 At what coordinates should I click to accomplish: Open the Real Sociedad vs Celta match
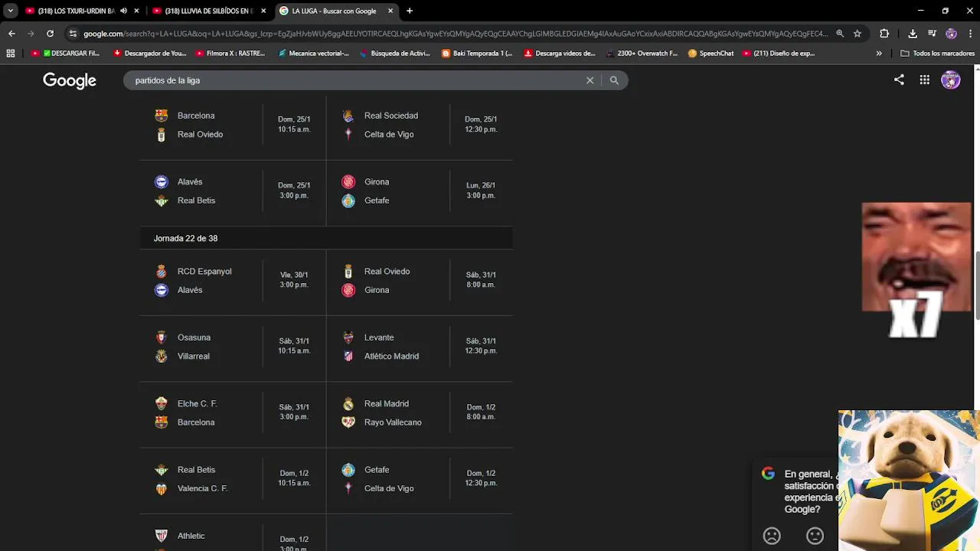[x=420, y=125]
